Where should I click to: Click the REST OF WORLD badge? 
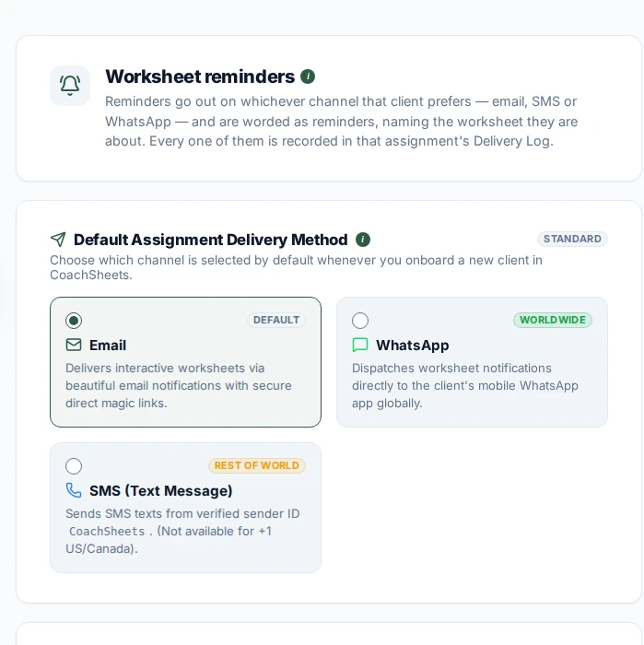tap(257, 465)
